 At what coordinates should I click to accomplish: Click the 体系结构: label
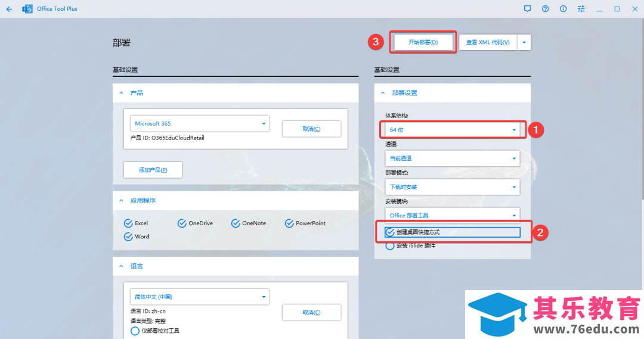click(x=397, y=116)
